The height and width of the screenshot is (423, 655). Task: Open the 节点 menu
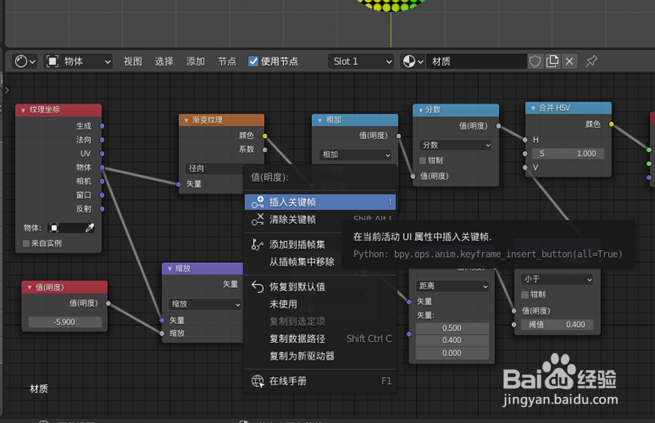click(x=227, y=61)
